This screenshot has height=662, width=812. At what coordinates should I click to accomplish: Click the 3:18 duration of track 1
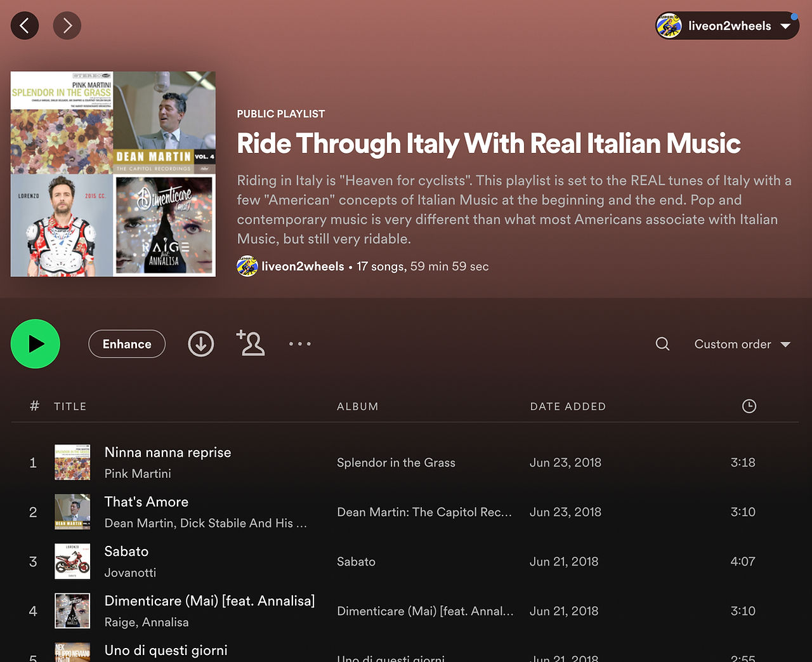click(x=743, y=463)
